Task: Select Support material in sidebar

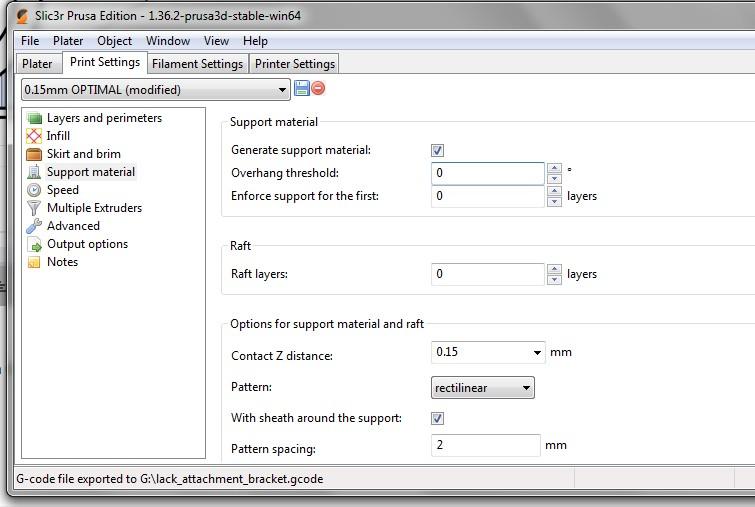Action: pos(91,172)
